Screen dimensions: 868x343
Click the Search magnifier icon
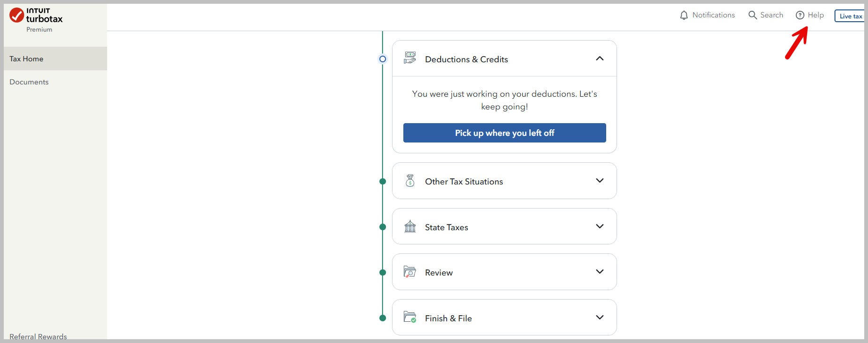pyautogui.click(x=752, y=15)
